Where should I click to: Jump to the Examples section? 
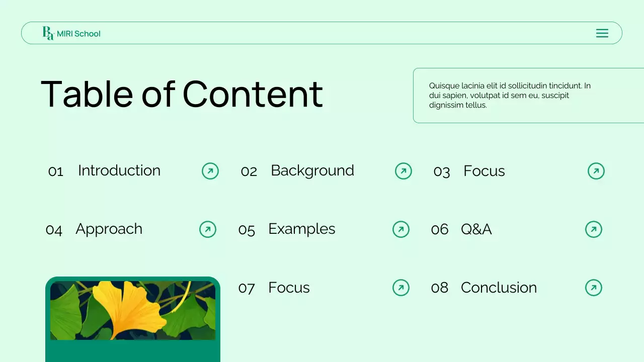point(301,229)
